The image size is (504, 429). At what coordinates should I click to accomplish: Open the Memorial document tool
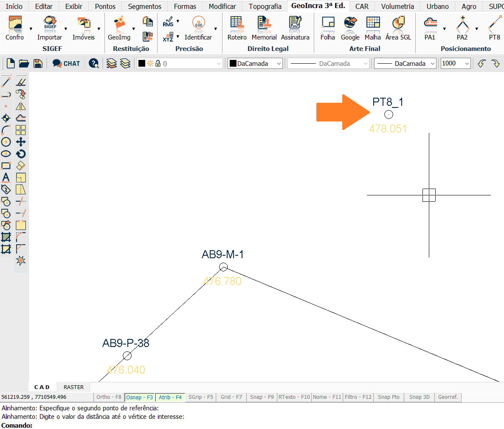264,28
